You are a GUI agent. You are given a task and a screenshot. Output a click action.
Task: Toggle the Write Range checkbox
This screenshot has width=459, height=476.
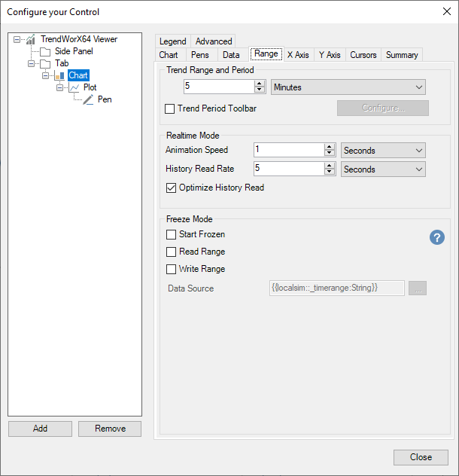coord(172,269)
